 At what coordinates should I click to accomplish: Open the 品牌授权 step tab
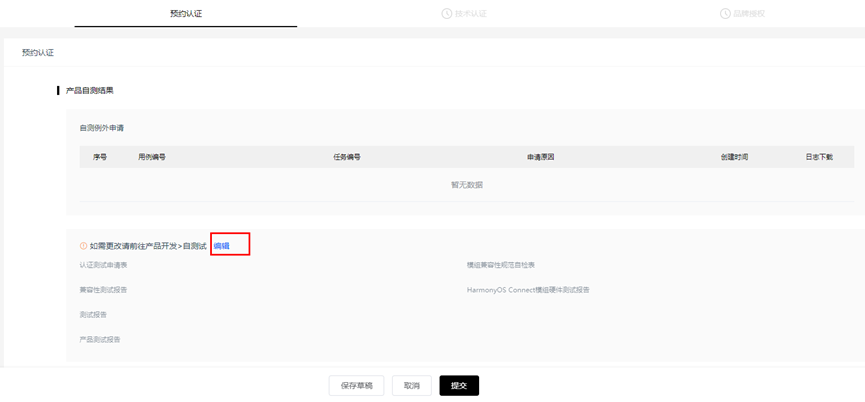pos(743,14)
